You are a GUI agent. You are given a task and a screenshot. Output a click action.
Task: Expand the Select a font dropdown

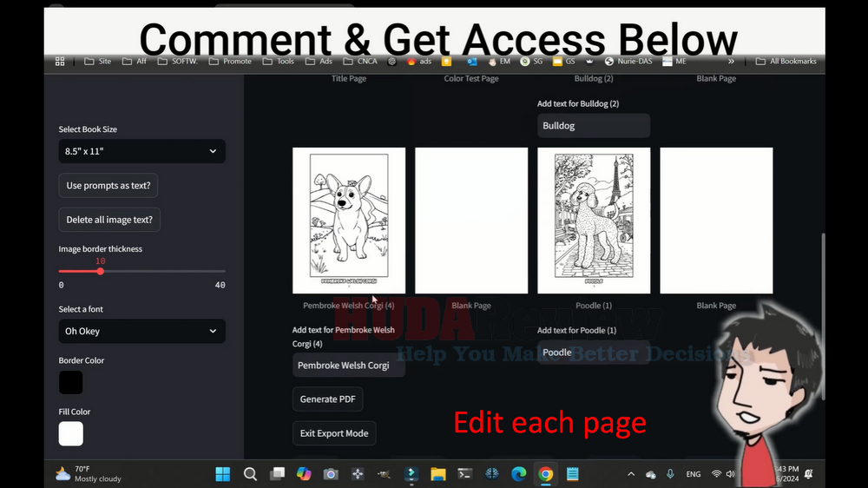click(141, 331)
